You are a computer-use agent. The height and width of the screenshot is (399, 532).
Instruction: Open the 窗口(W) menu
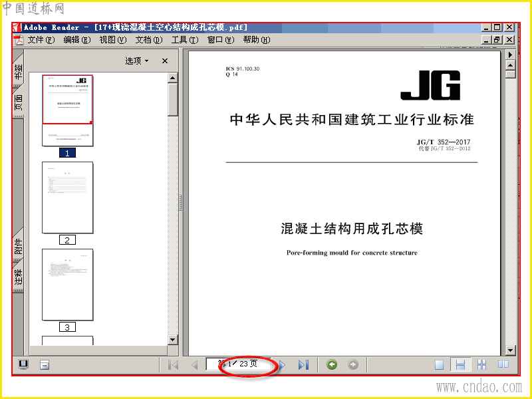click(221, 40)
